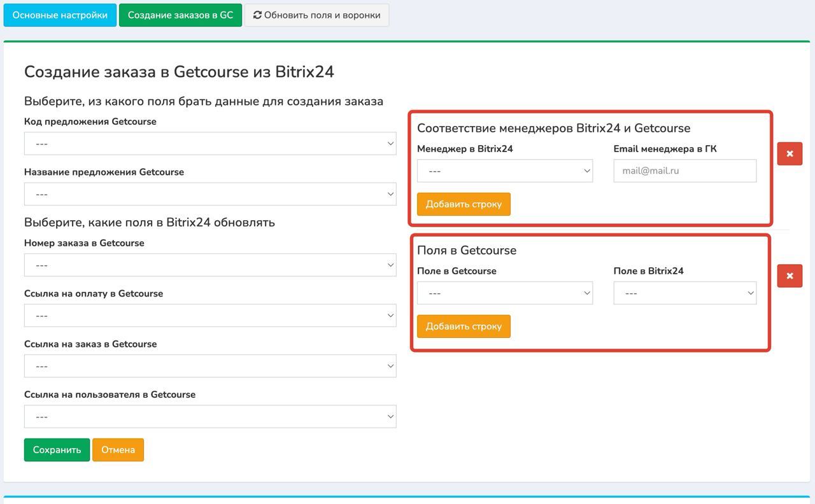Add a row to manager mapping section
Image resolution: width=815 pixels, height=504 pixels.
pos(464,204)
